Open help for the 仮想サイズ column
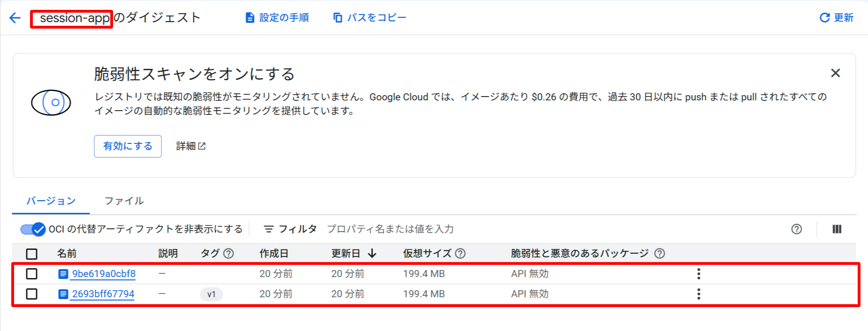 click(x=460, y=254)
